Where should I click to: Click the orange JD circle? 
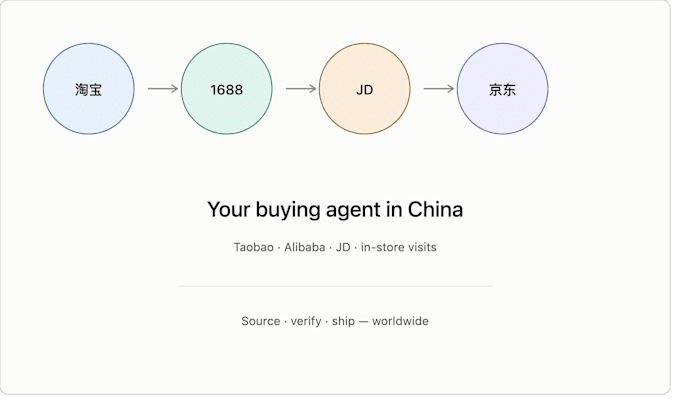pos(365,89)
